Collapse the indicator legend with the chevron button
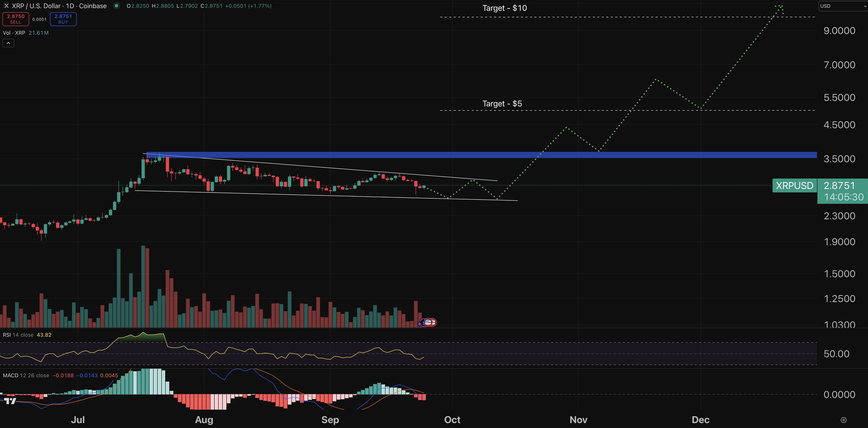This screenshot has width=868, height=428. click(8, 43)
